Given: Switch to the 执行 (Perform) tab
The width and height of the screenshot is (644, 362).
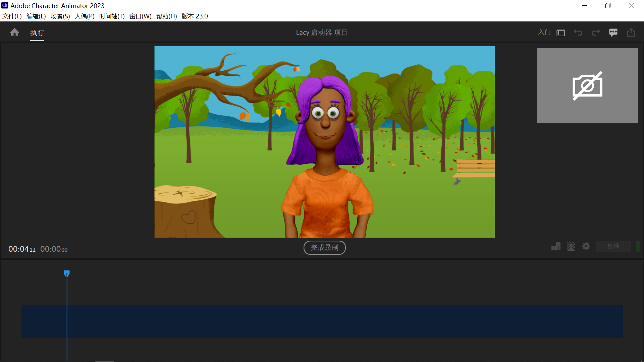Looking at the screenshot, I should point(37,33).
